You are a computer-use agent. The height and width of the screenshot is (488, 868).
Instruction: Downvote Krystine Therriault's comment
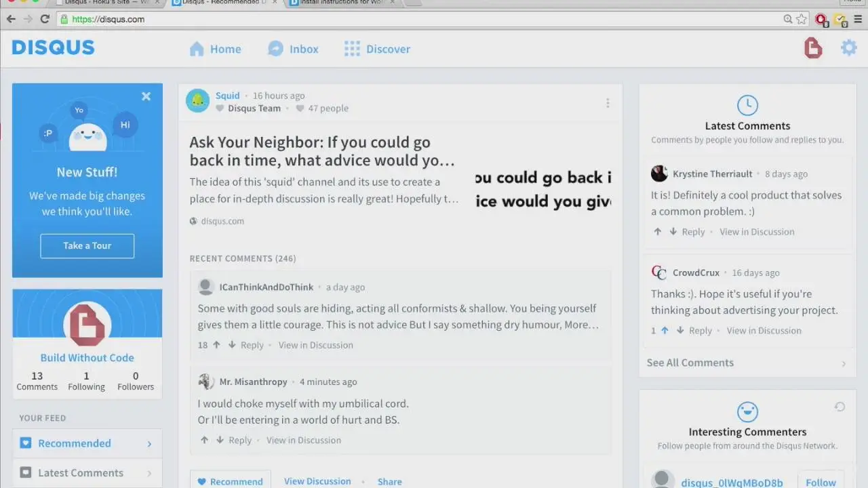673,232
